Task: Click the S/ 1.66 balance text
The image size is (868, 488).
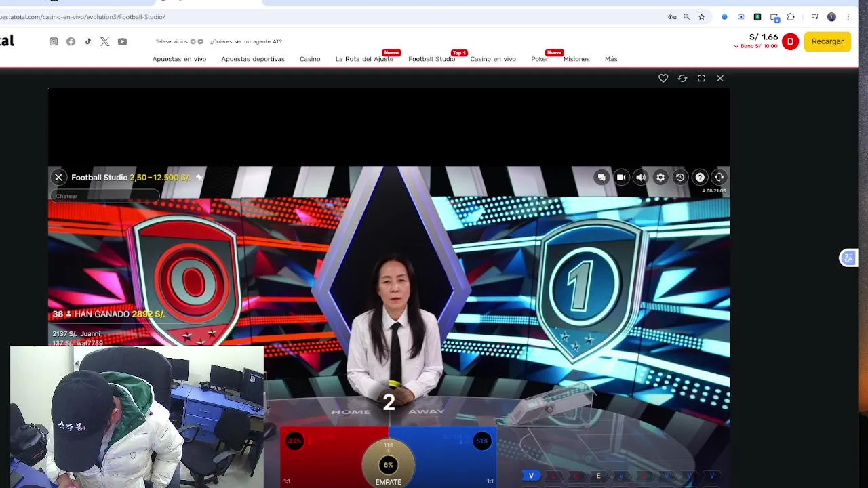Action: pos(764,37)
